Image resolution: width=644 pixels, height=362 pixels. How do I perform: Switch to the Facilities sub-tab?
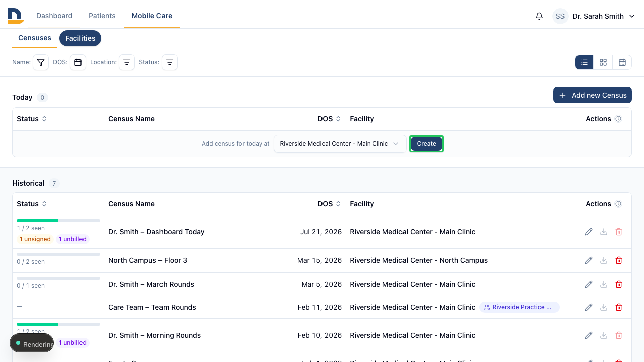pos(80,38)
